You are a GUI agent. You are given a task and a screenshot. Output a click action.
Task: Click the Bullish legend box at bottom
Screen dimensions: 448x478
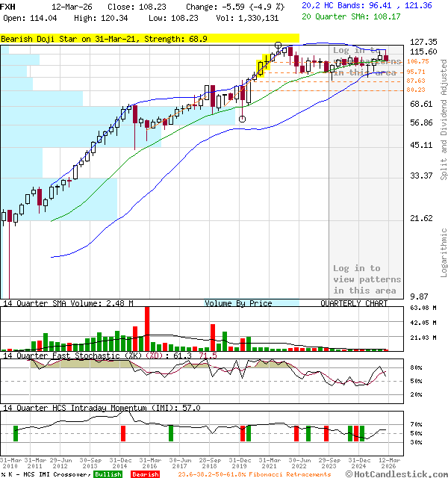[109, 474]
